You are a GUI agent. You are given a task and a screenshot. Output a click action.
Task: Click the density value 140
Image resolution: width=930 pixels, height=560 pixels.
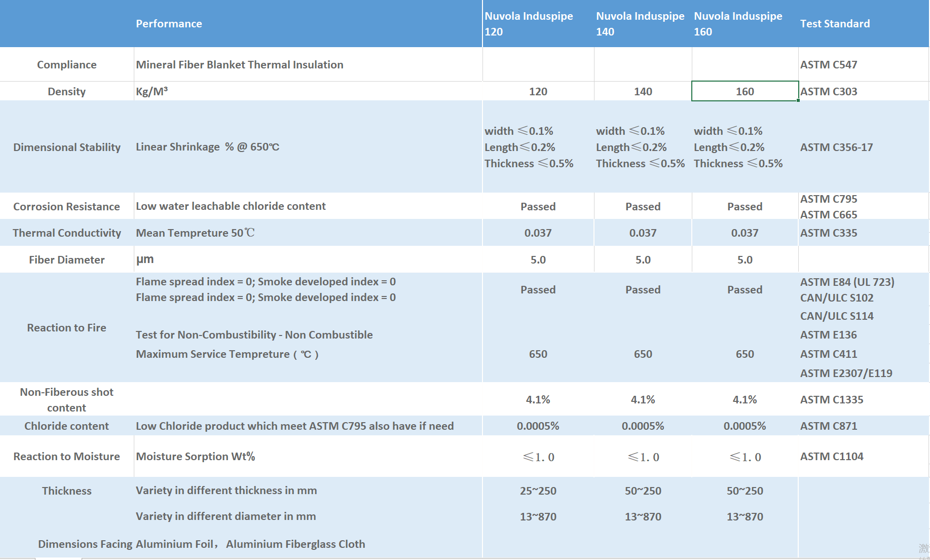pos(643,91)
